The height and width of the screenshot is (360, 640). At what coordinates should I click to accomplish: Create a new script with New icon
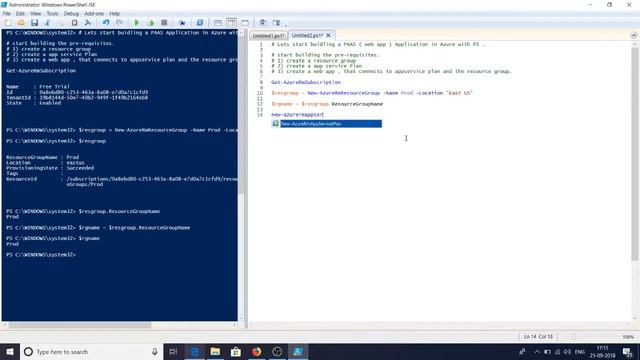click(x=8, y=23)
